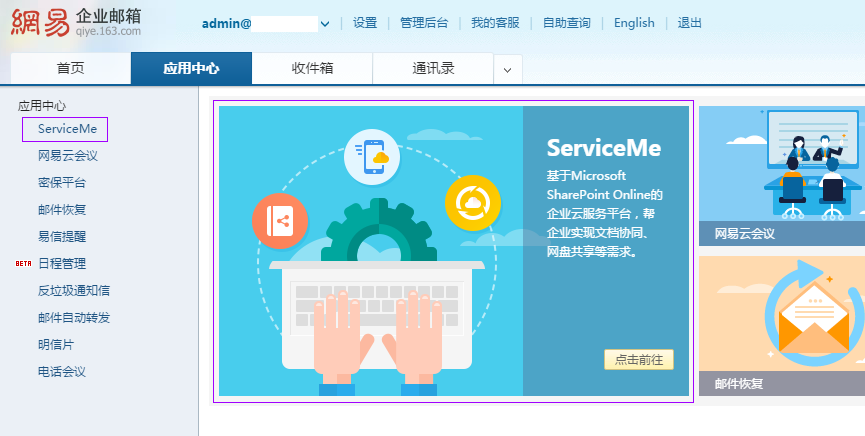Open 网易云会议 in the sidebar

pyautogui.click(x=68, y=156)
